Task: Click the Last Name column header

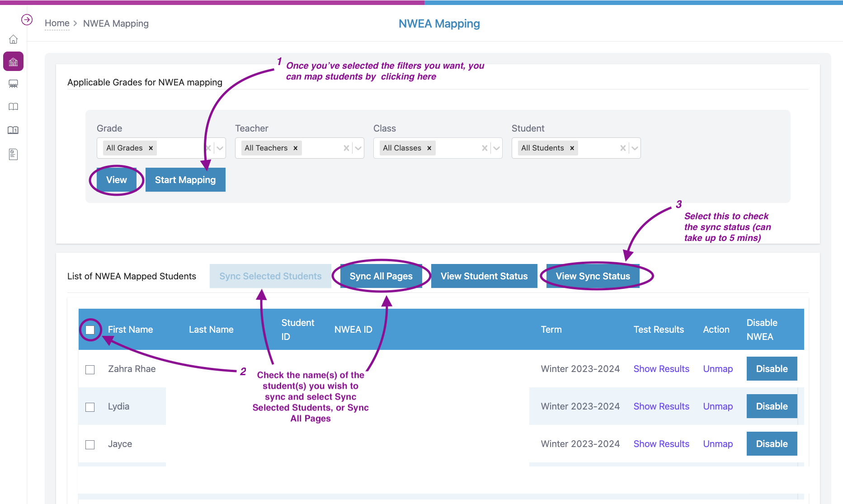Action: click(x=211, y=330)
